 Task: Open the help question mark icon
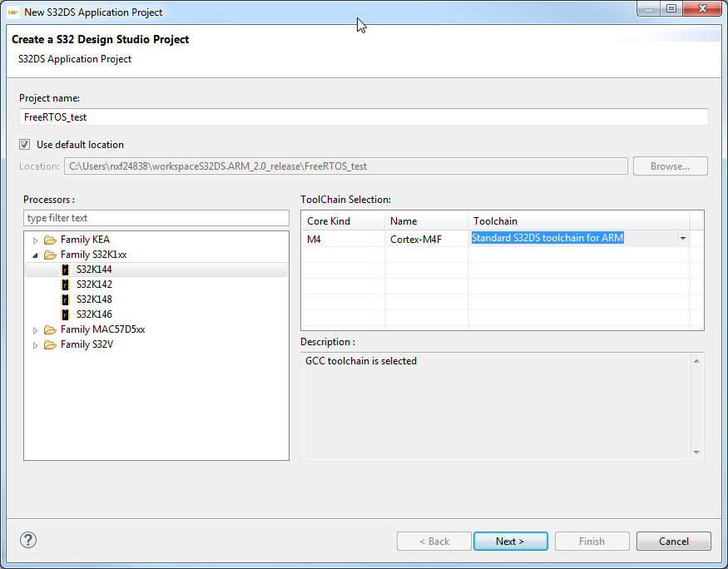tap(28, 540)
